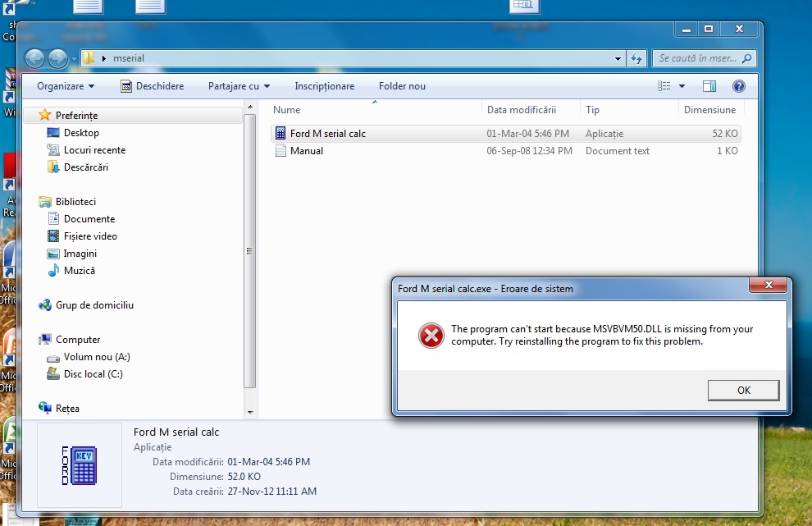Click the change view icon
Image resolution: width=812 pixels, height=526 pixels.
point(665,86)
